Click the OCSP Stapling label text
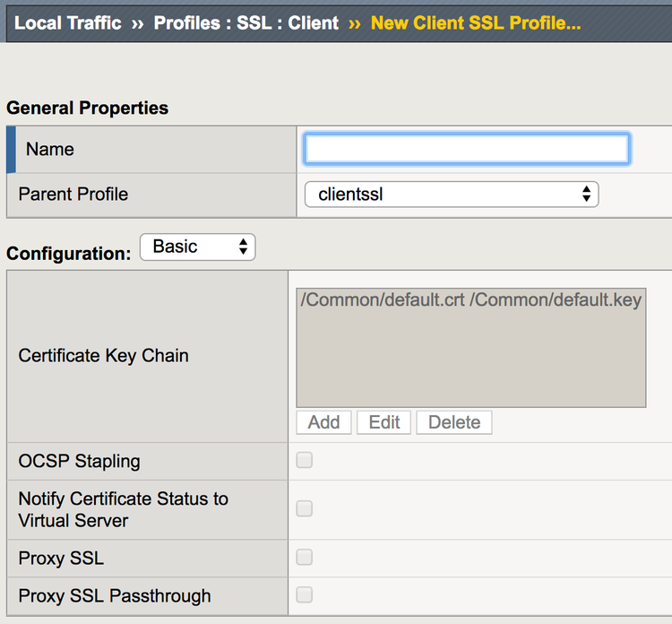 [79, 462]
